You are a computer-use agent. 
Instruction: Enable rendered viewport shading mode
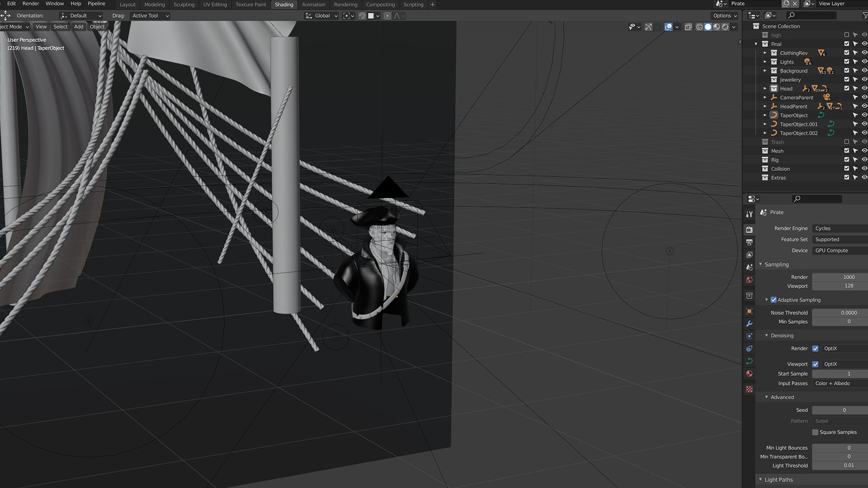click(x=725, y=27)
